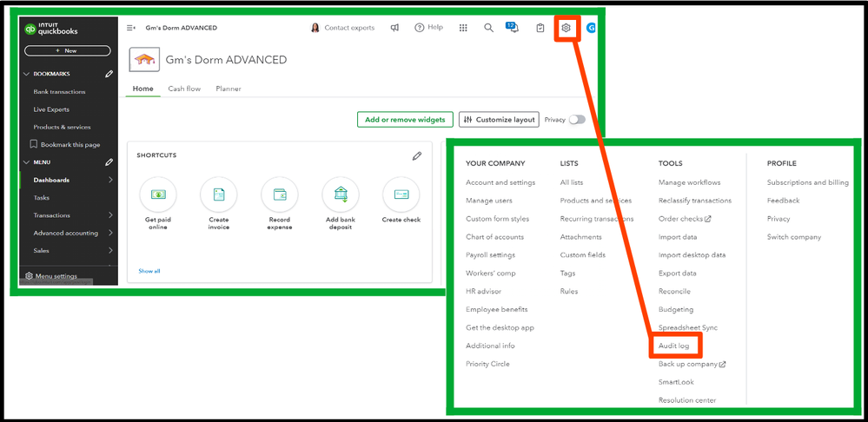Collapse the BOOKMARKS section

(x=26, y=74)
